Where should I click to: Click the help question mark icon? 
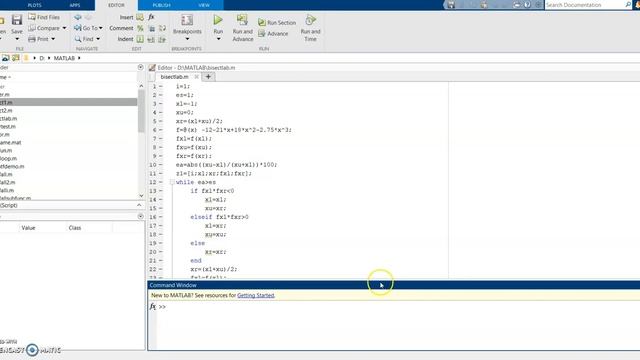pos(527,5)
